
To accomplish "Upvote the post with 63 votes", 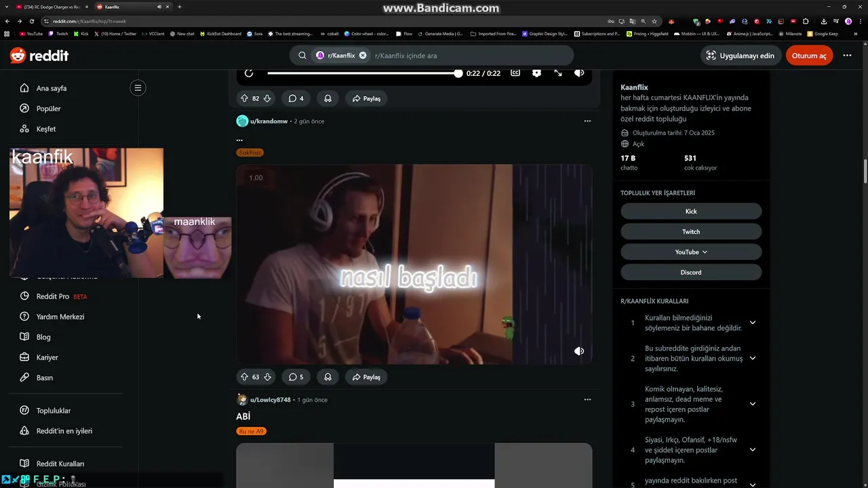I will pos(244,377).
